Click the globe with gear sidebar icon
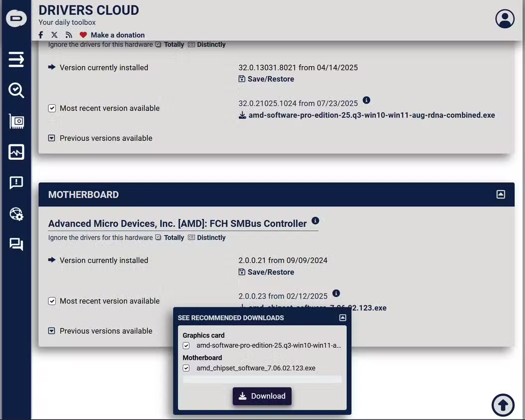This screenshot has width=525, height=420. tap(16, 213)
